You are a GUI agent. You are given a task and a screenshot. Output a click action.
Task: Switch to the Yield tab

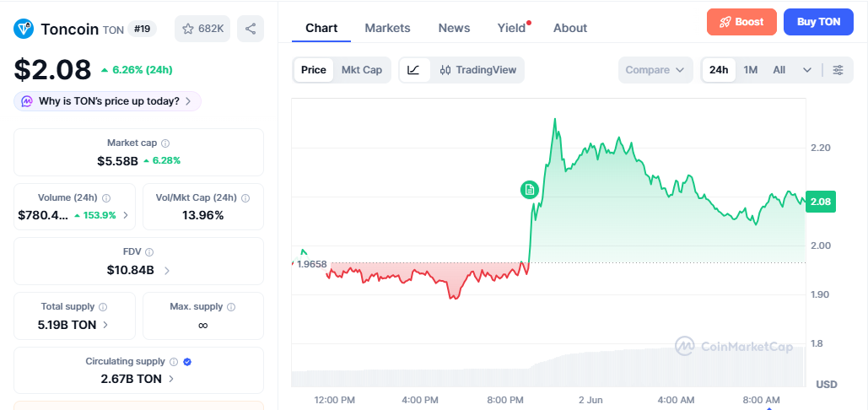511,28
